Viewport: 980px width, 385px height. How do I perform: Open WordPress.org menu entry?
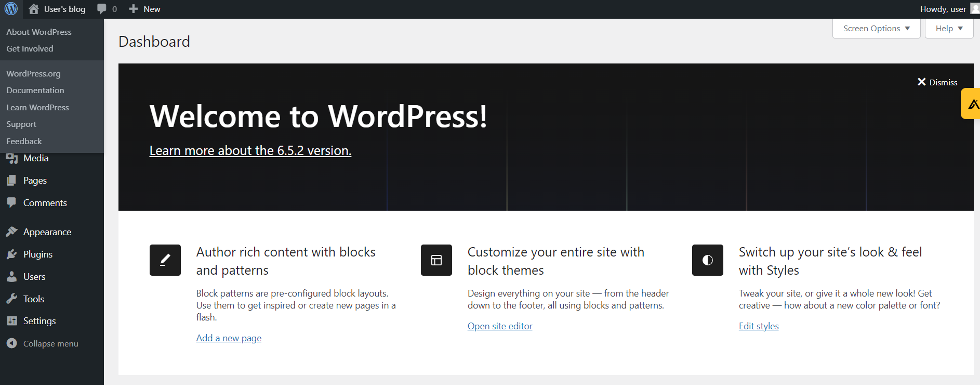(33, 73)
